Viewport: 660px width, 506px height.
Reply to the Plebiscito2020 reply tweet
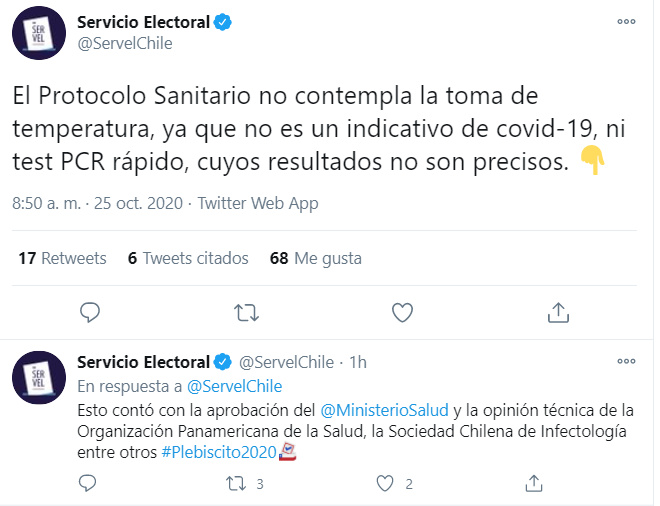click(90, 484)
